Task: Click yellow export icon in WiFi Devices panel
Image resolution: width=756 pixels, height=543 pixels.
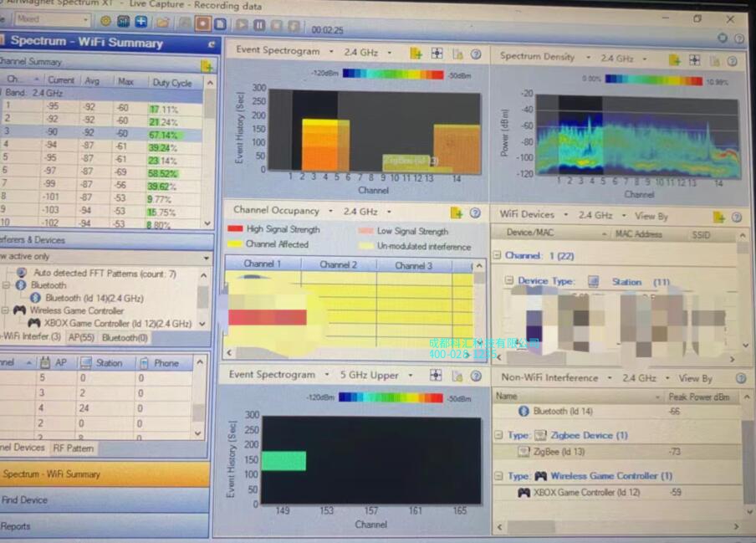Action: click(718, 217)
